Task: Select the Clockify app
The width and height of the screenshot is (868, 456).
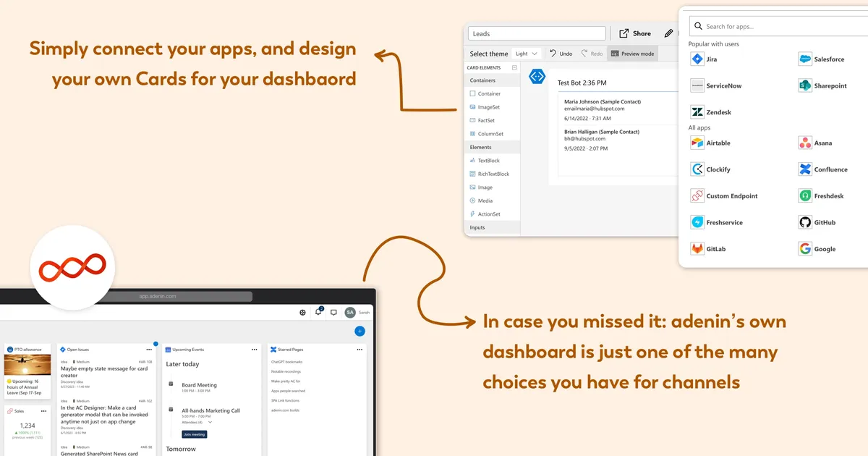Action: pos(696,169)
